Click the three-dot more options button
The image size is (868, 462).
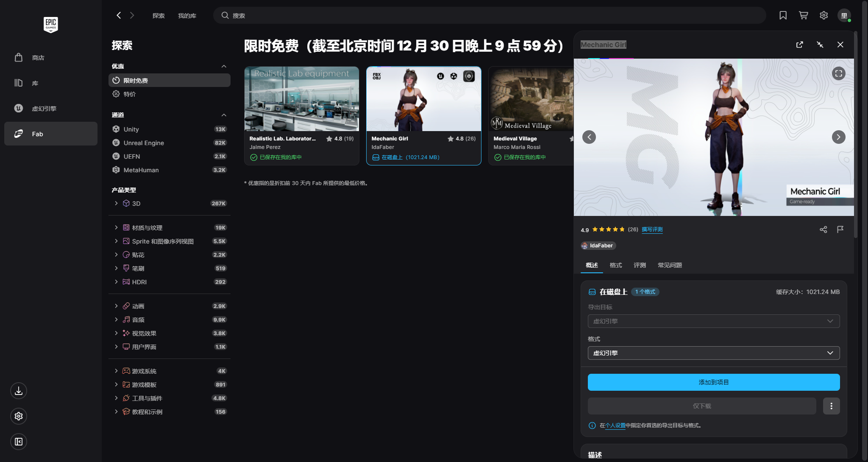831,406
